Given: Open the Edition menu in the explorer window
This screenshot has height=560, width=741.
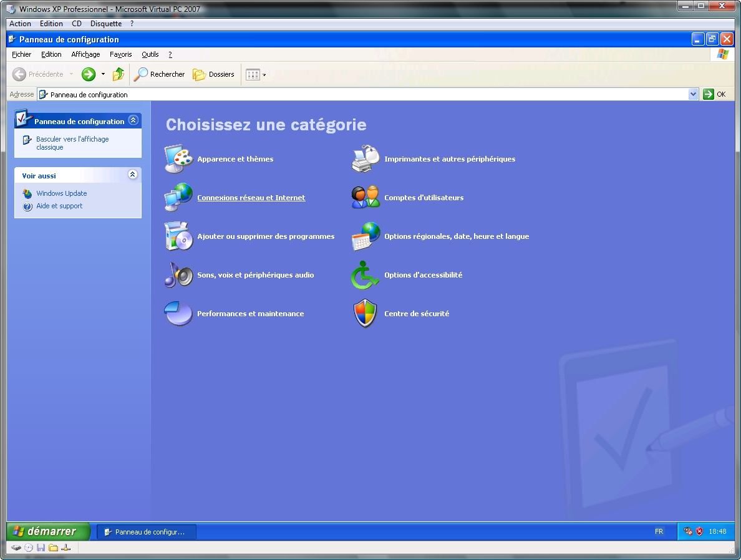Looking at the screenshot, I should click(x=51, y=54).
